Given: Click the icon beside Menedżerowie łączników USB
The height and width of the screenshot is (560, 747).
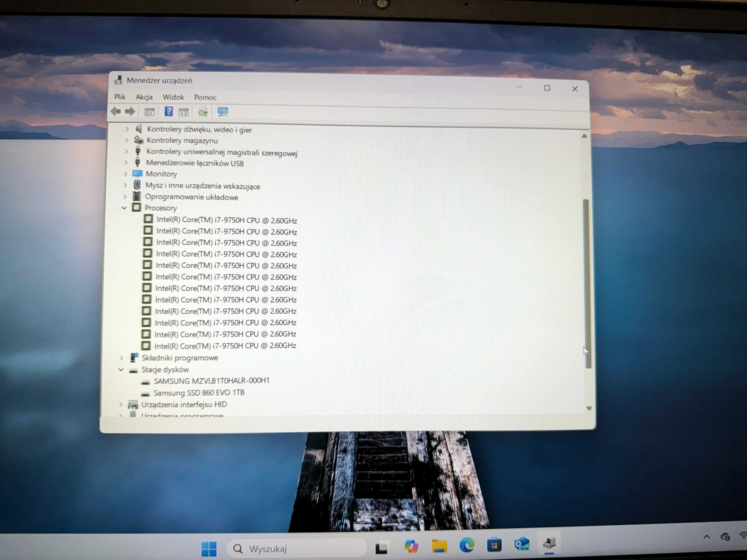Looking at the screenshot, I should [x=137, y=162].
